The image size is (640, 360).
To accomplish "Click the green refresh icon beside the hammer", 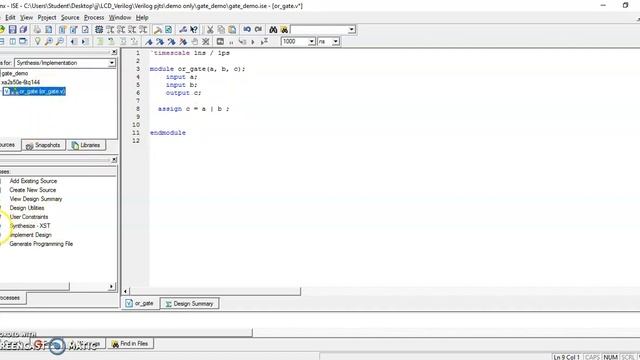I will pos(168,29).
